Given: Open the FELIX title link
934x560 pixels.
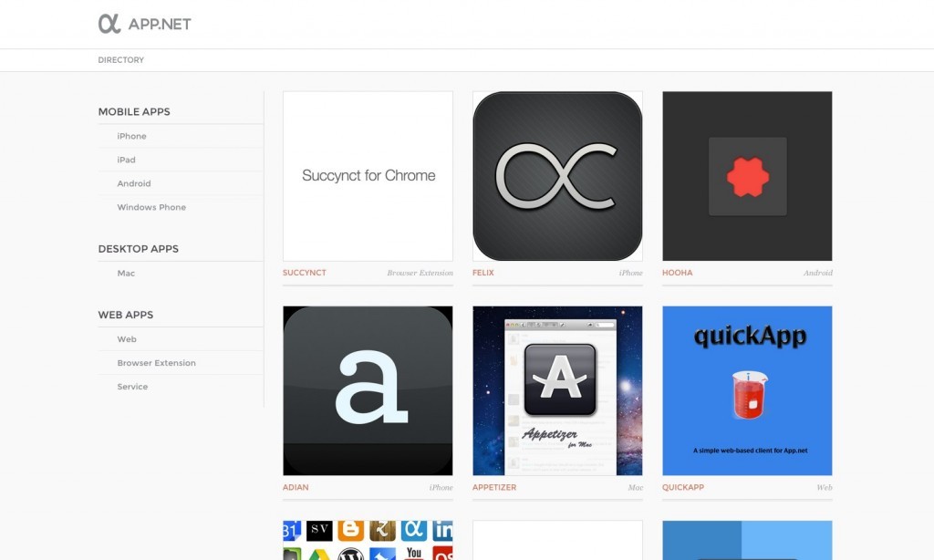Looking at the screenshot, I should [483, 273].
